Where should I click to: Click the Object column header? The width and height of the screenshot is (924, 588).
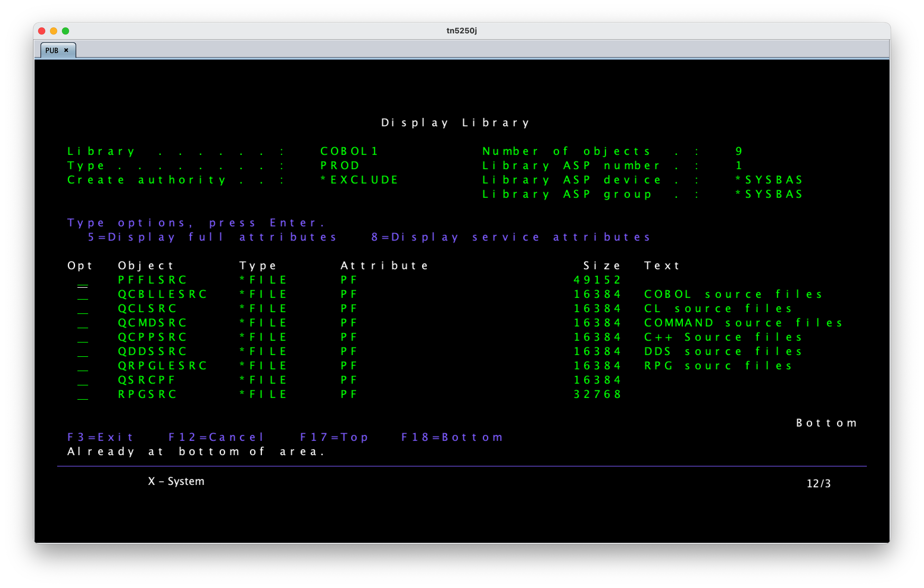point(146,266)
